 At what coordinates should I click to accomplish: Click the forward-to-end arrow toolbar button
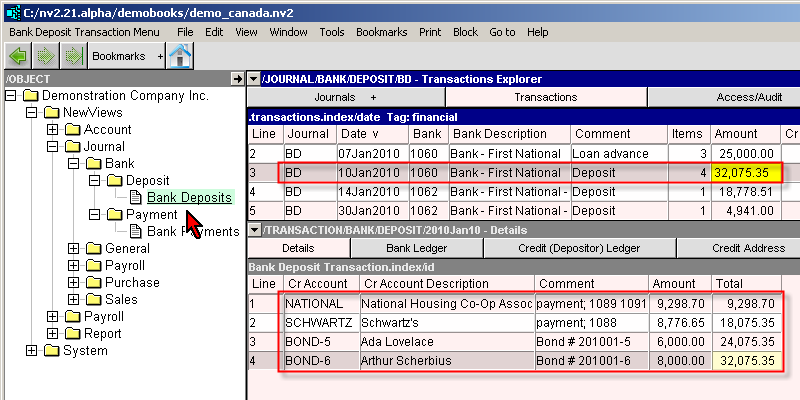pos(72,57)
